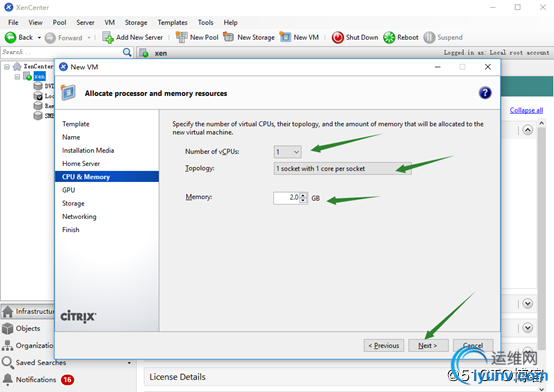
Task: Open the Tools menu
Action: coord(205,23)
